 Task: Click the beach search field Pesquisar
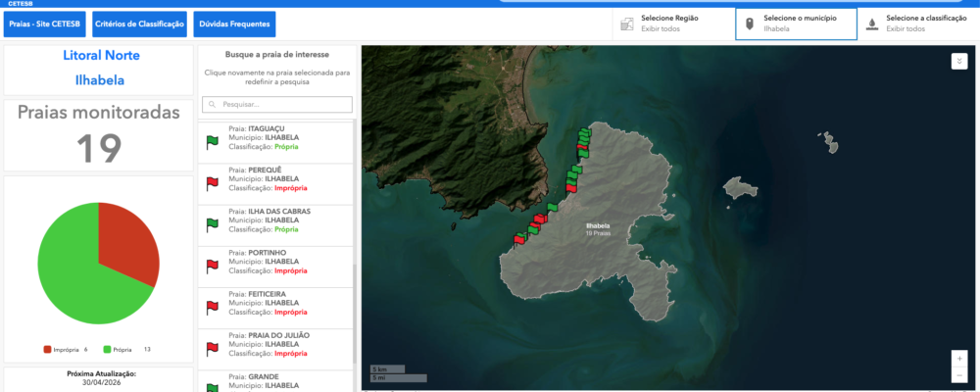tap(277, 104)
